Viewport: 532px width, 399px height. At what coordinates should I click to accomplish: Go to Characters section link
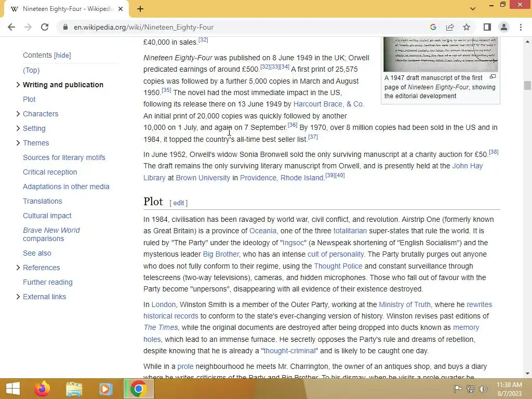(41, 114)
